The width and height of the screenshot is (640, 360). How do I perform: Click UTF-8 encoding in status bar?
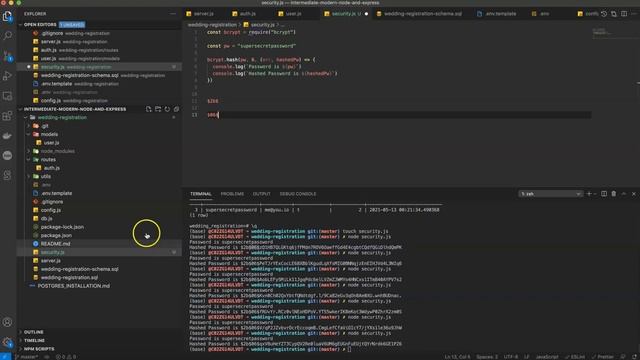(x=511, y=357)
